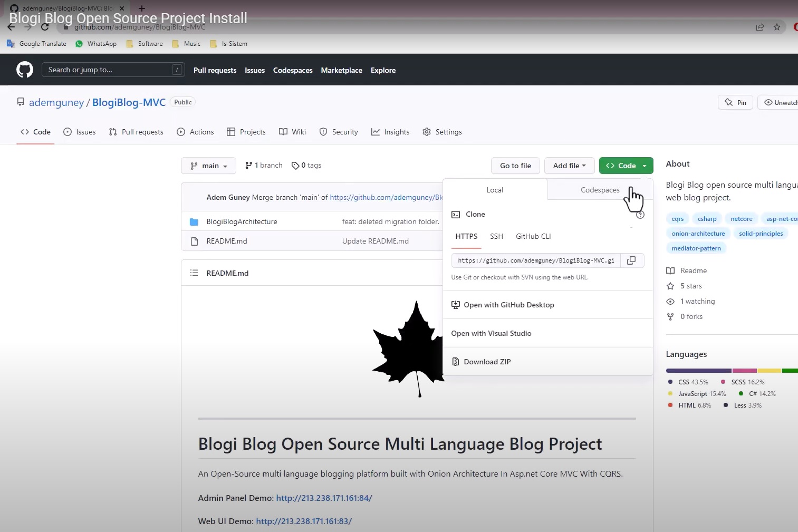Image resolution: width=798 pixels, height=532 pixels.
Task: Click Go to file button
Action: (x=515, y=166)
